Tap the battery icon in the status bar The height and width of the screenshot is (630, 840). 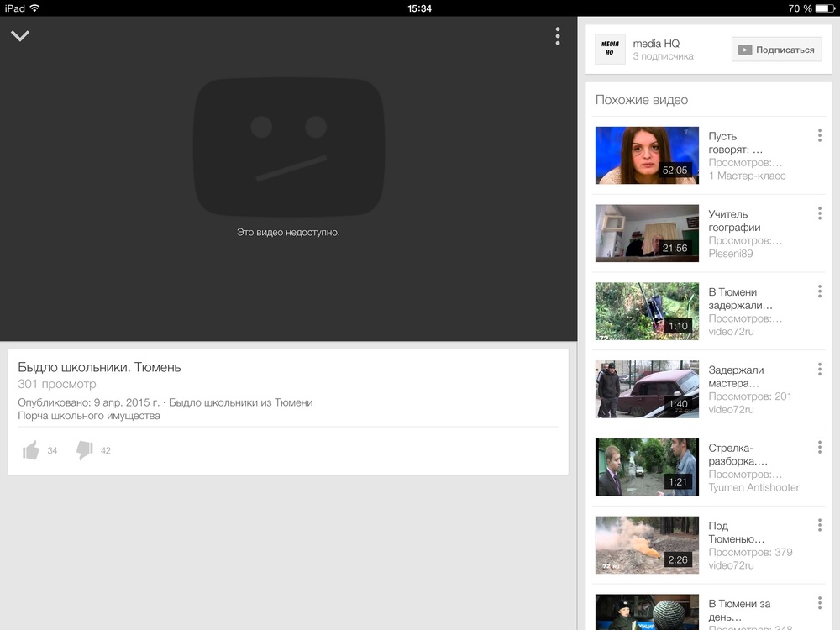pyautogui.click(x=825, y=8)
